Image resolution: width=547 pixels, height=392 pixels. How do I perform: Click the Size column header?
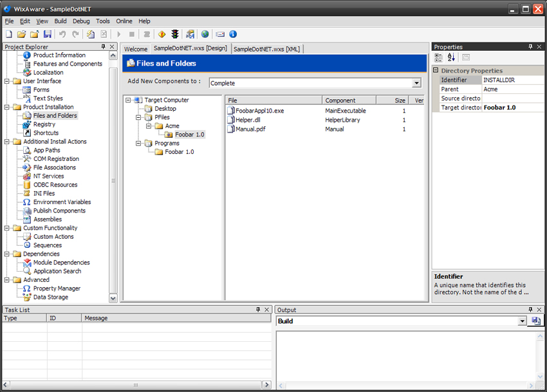coord(392,100)
